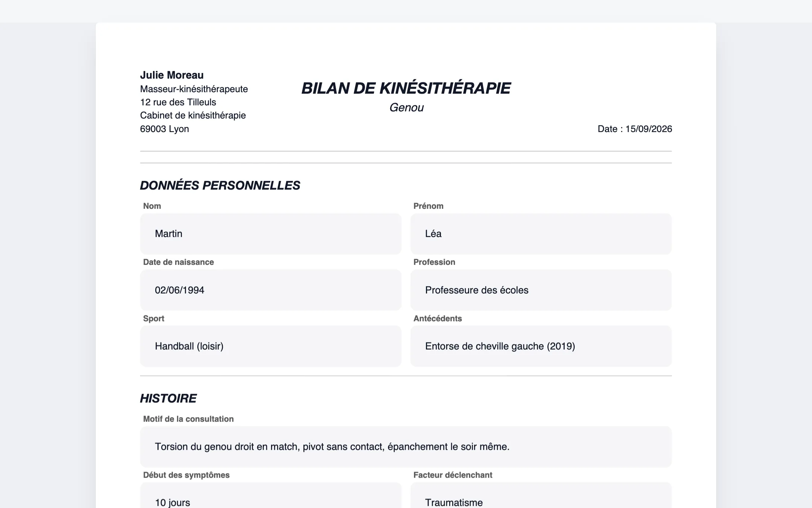
Task: Click the practitioner name Julie Moreau
Action: point(172,75)
